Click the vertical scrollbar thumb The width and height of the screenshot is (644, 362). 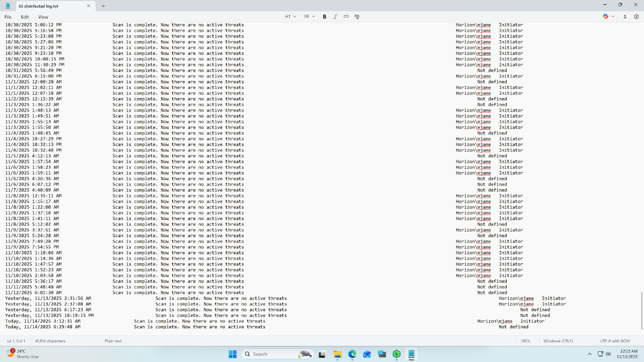tap(641, 311)
